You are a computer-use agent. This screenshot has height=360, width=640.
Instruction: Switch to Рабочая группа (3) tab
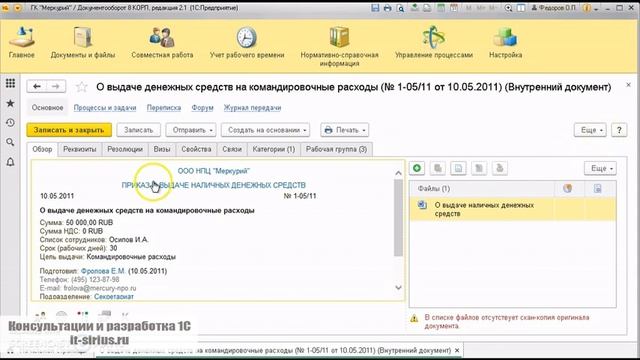point(336,149)
